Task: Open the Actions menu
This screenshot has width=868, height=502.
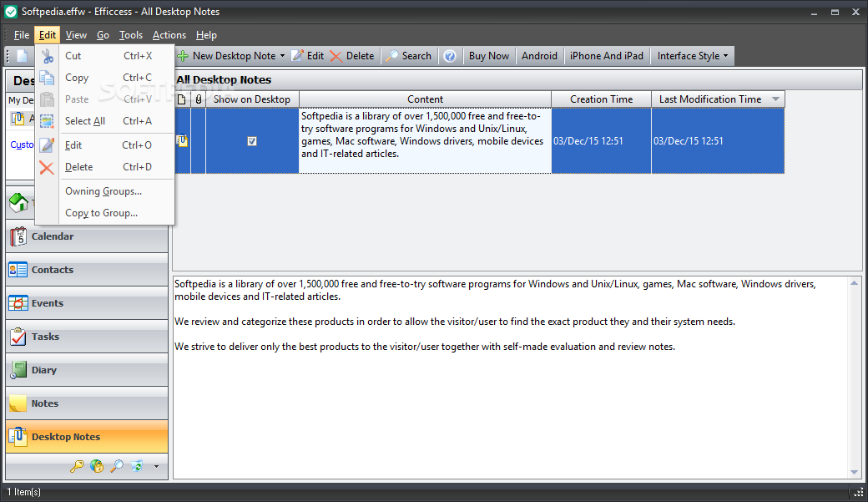Action: pyautogui.click(x=169, y=35)
